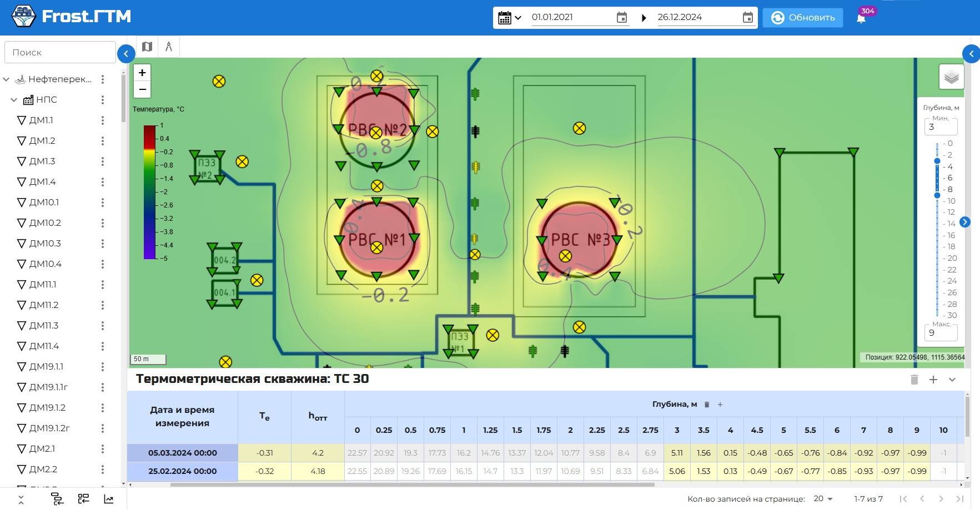Screen dimensions: 980x510
Task: Open the calendar preset dropdown
Action: coord(510,18)
